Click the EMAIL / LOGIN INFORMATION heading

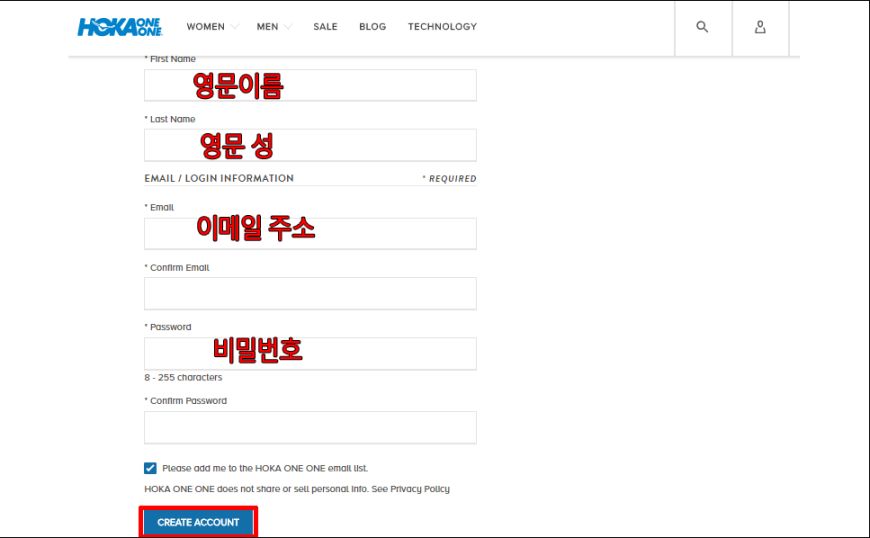coord(219,178)
